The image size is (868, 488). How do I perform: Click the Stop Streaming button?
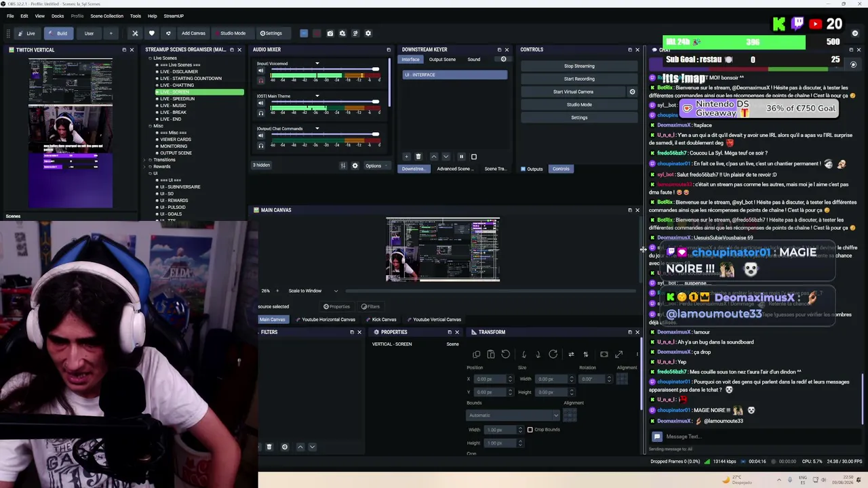click(x=579, y=66)
